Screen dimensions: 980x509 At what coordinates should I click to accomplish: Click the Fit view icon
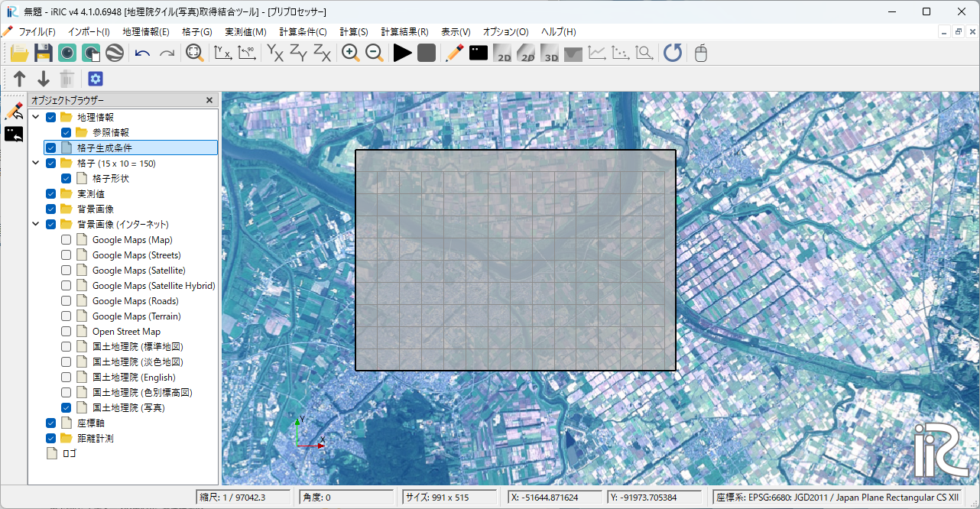pos(195,53)
